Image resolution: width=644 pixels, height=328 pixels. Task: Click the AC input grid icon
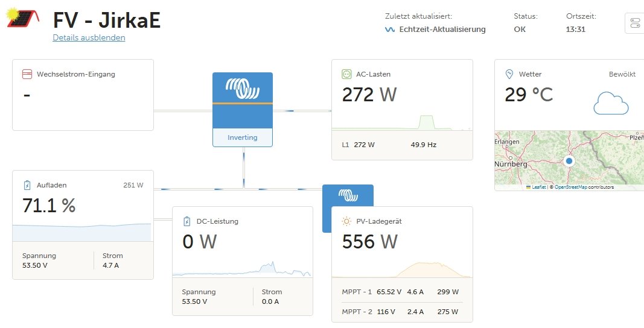[27, 74]
